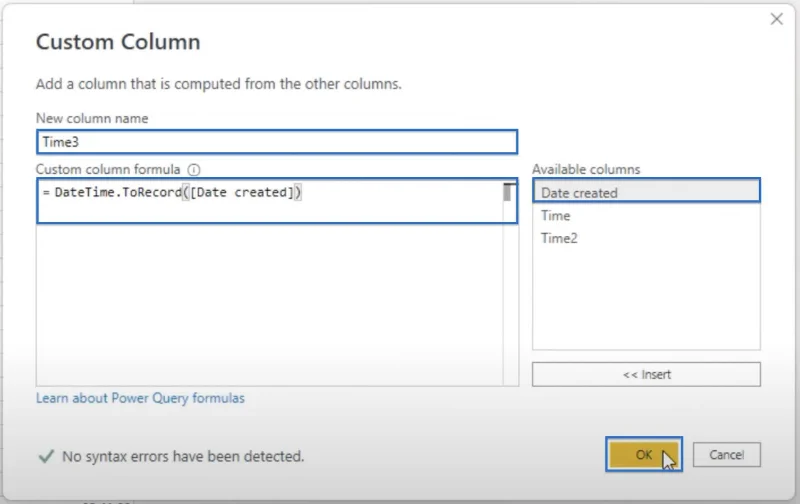Screen dimensions: 800x504
Task: Close the Custom Column dialog with X
Action: coord(777,19)
